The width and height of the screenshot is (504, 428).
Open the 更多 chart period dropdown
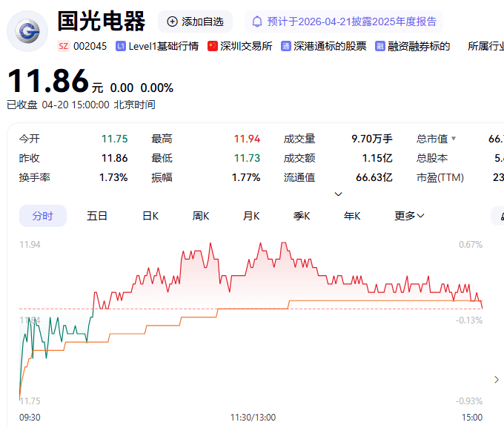(x=409, y=216)
